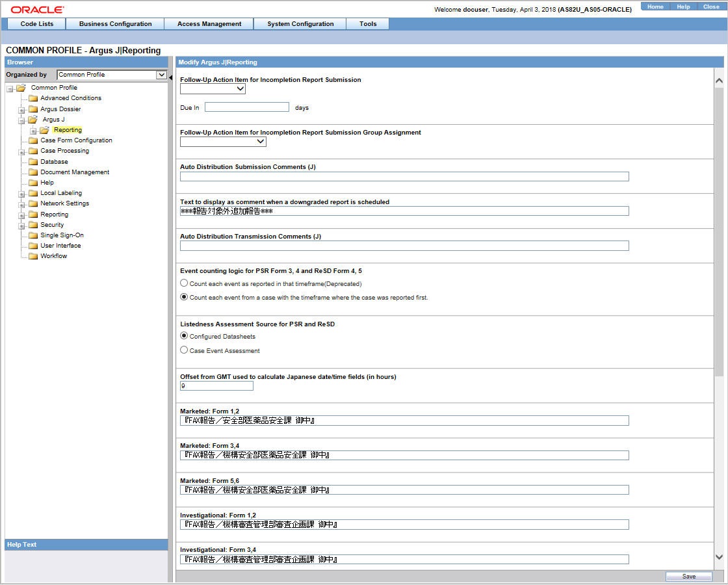Expand the Security tree node
Viewport: 728px width, 585px height.
[x=21, y=226]
